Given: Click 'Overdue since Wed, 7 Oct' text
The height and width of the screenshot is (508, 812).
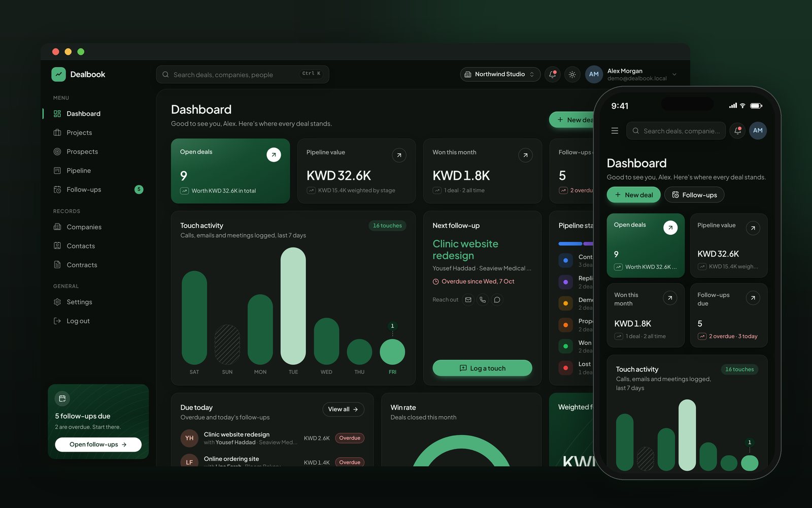Looking at the screenshot, I should pyautogui.click(x=478, y=281).
